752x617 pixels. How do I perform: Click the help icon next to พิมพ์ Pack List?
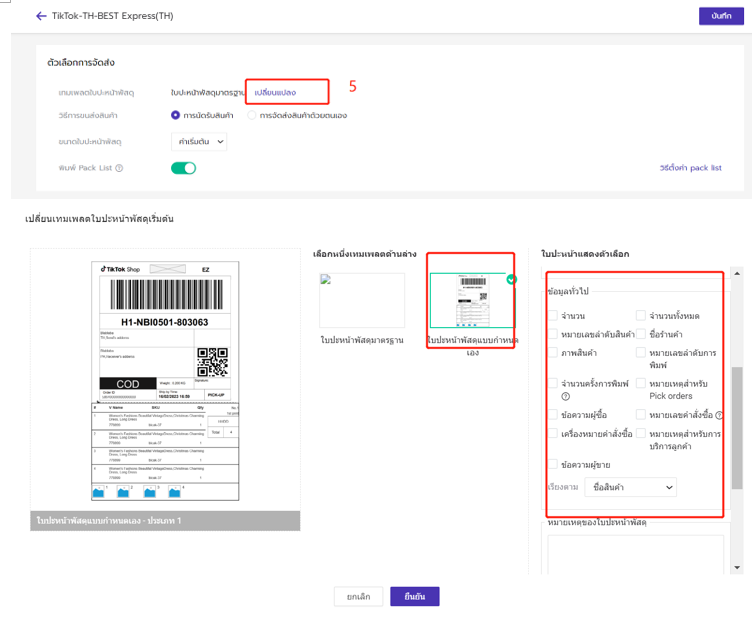[x=119, y=168]
